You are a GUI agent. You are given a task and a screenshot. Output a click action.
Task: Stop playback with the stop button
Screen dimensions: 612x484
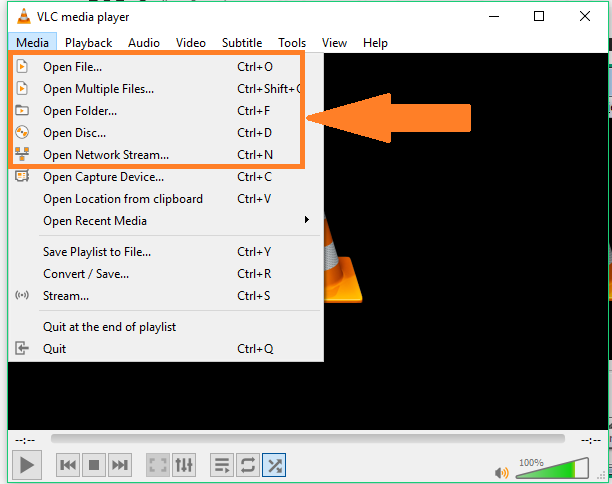pos(94,465)
